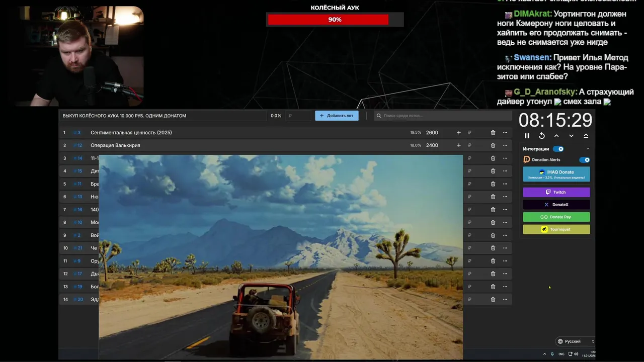Click the taskbar microphone icon
Screen dimensions: 644x362
pos(552,354)
